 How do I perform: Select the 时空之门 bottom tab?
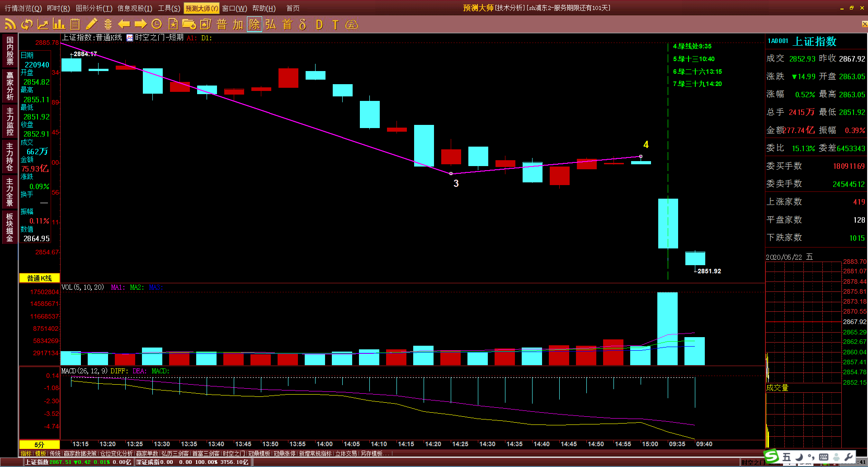234,453
